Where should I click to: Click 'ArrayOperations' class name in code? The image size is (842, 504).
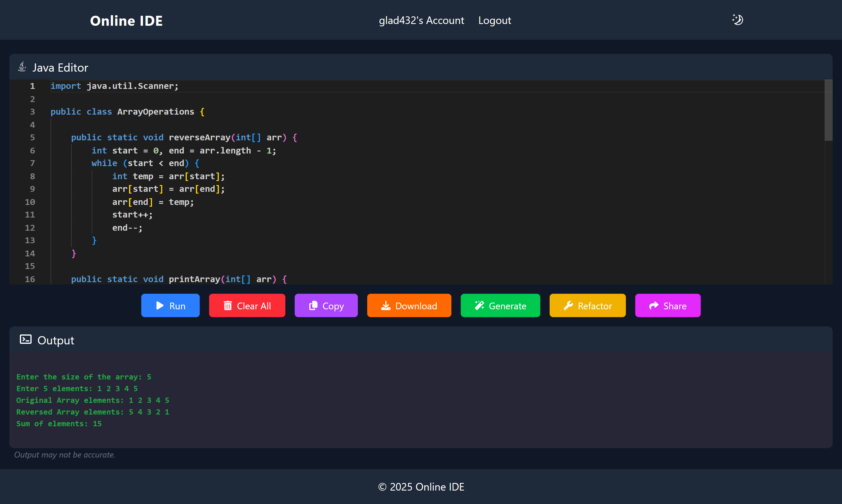(156, 112)
